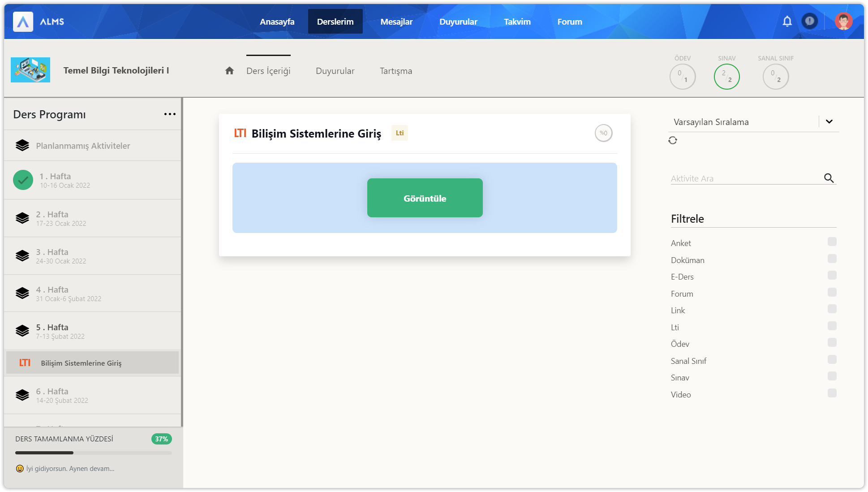Check the Video filter checkbox

pos(832,393)
